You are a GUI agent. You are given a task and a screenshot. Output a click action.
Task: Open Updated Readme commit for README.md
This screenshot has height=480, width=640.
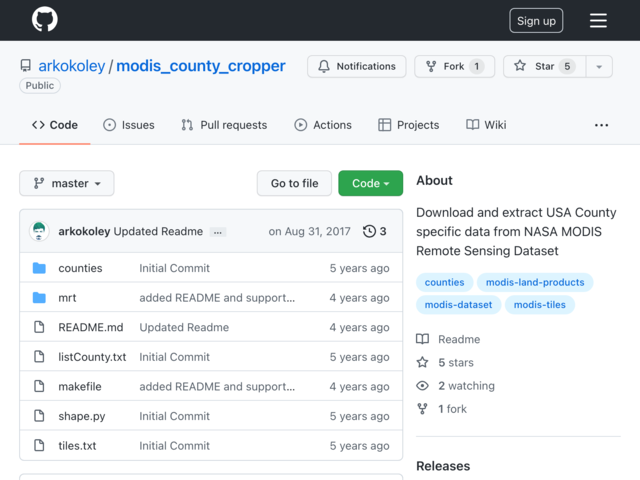[184, 327]
